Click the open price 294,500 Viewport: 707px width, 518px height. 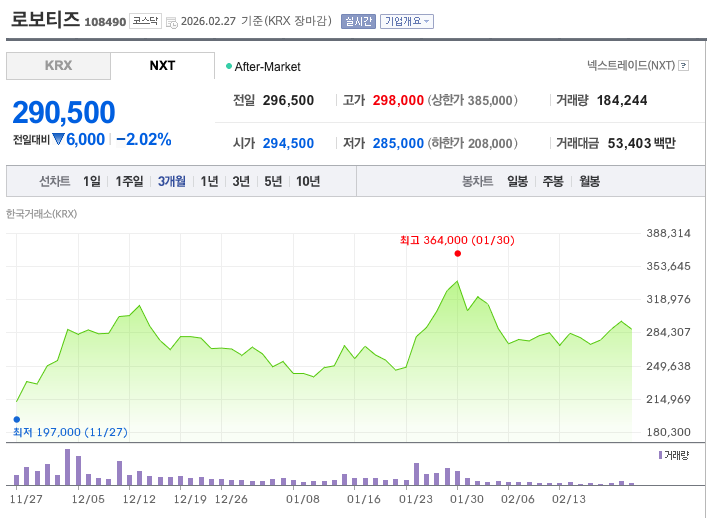pos(289,143)
